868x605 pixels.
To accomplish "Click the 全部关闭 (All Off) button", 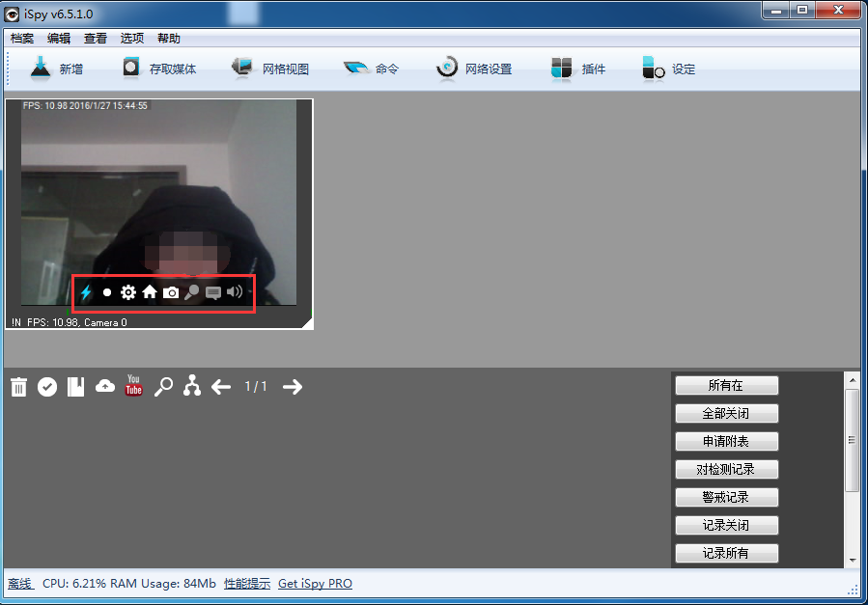I will [x=726, y=413].
